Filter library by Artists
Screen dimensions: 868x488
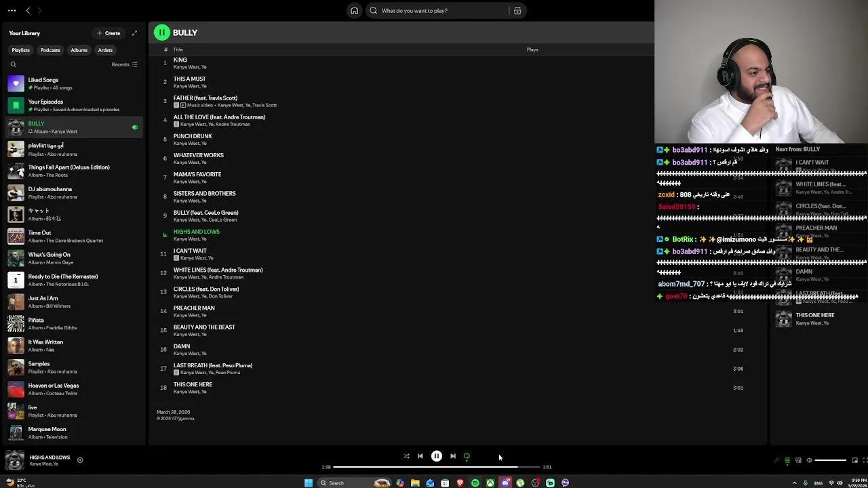(105, 50)
